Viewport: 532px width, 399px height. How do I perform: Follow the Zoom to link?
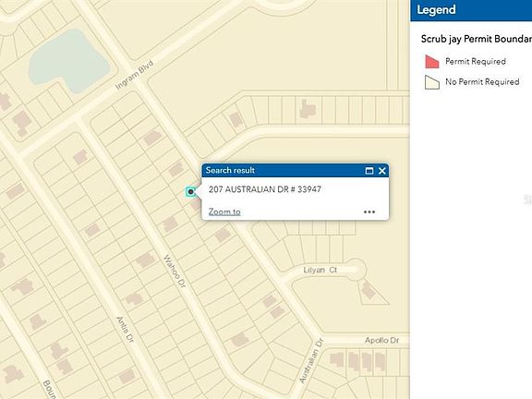(224, 212)
